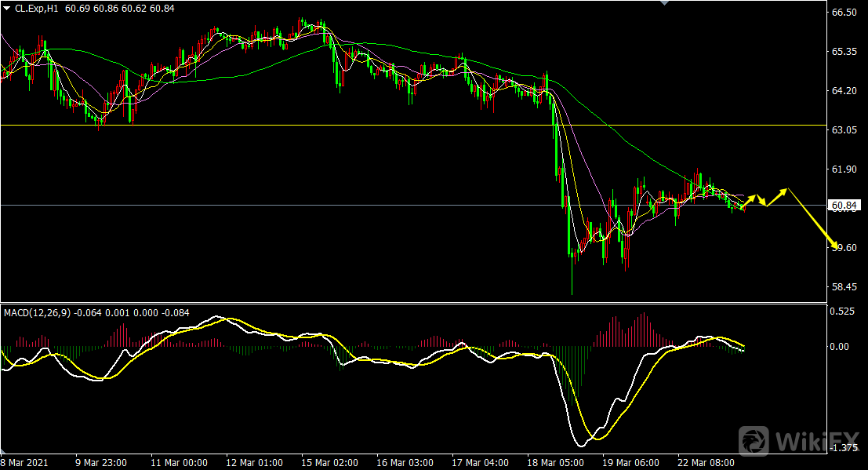
Task: Click the 0.525 MACD scale label
Action: pyautogui.click(x=844, y=312)
